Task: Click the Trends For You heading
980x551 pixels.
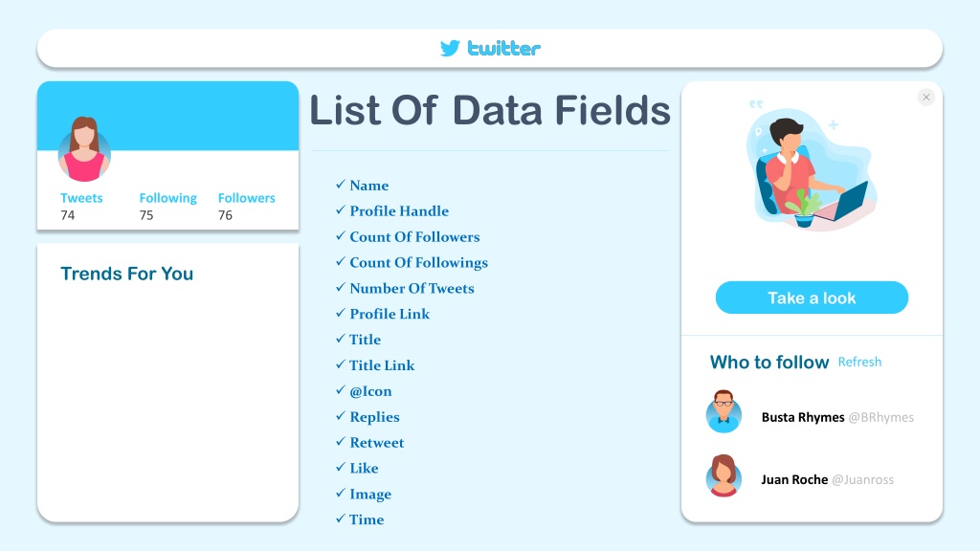Action: click(127, 274)
